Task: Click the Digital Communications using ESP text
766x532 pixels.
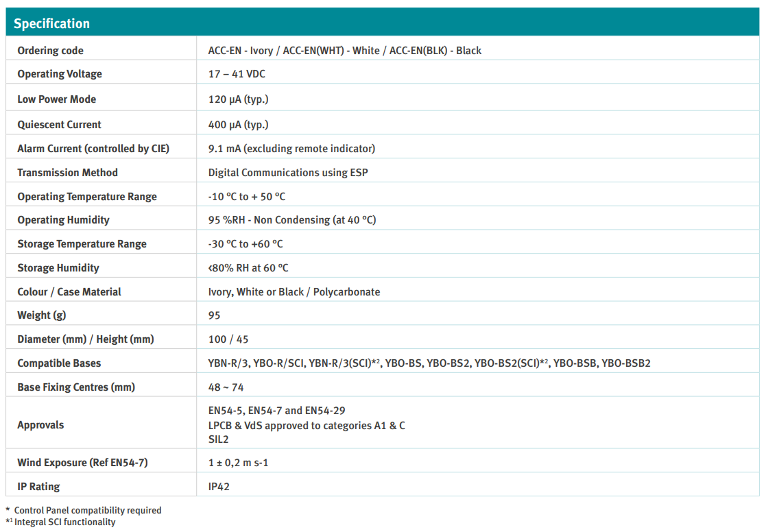Action: click(287, 173)
